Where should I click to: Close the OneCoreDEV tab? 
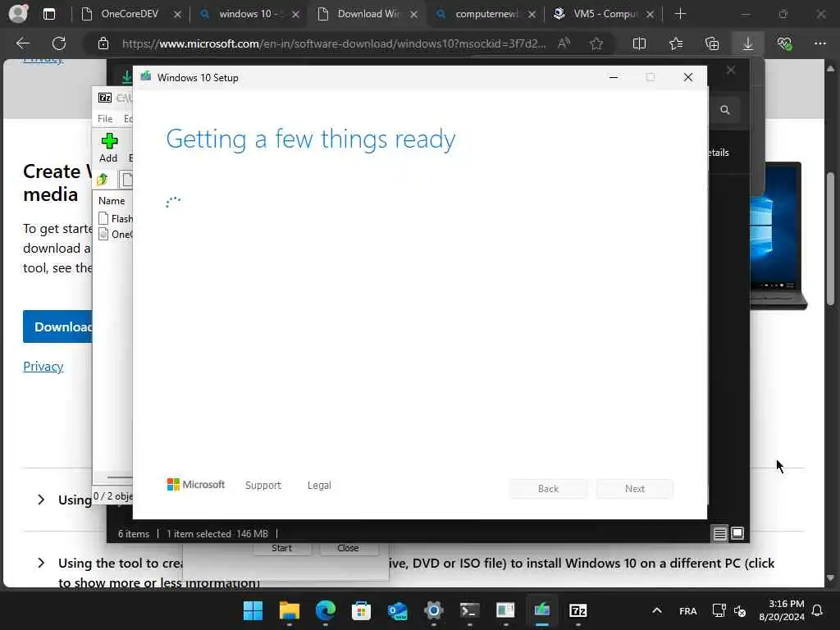177,15
